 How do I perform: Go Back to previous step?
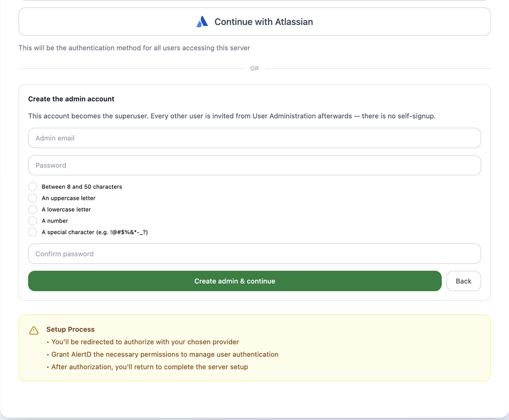(x=463, y=281)
